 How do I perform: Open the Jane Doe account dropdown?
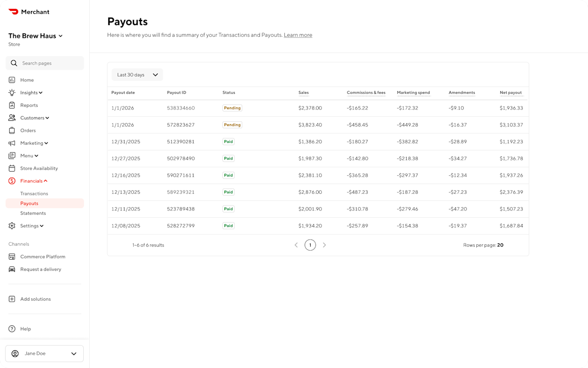coord(44,353)
